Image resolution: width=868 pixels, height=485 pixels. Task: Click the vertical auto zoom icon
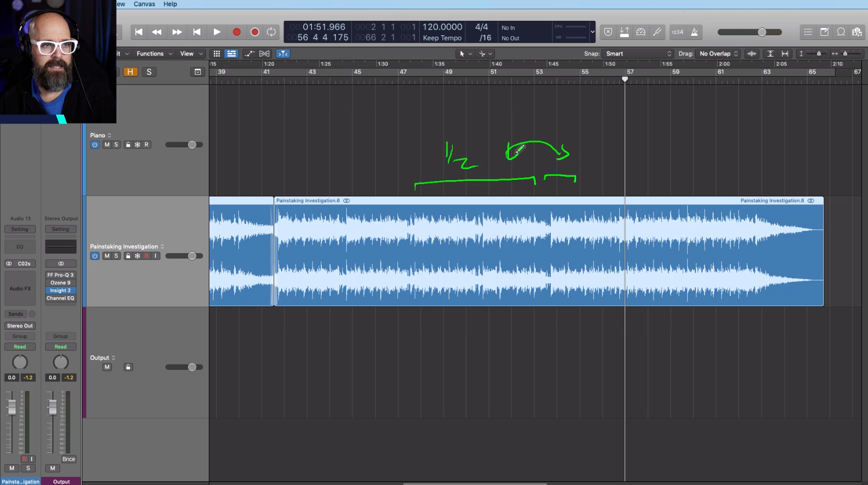[770, 53]
